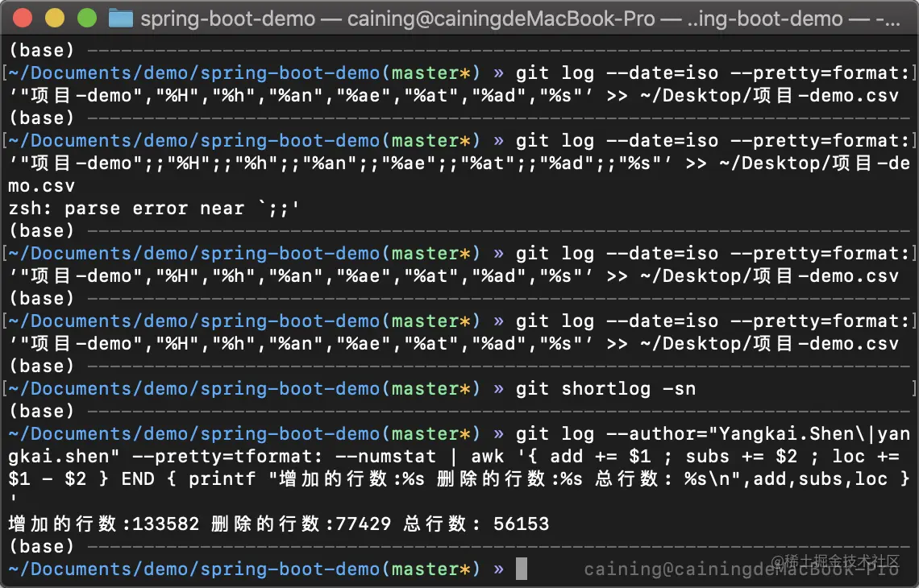Viewport: 919px width, 588px height.
Task: Click the 'zsh: parse error near' line
Action: 153,209
